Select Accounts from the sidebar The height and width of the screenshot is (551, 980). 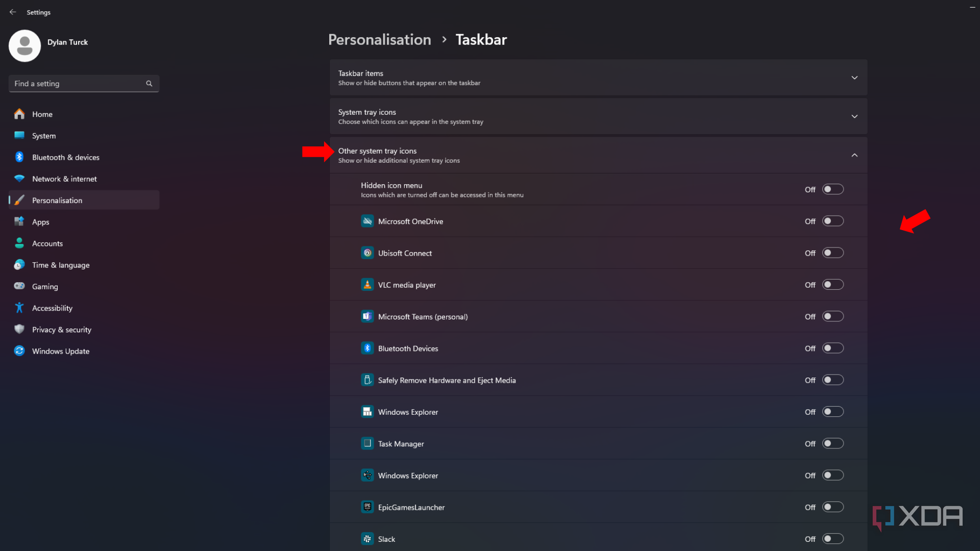coord(47,243)
